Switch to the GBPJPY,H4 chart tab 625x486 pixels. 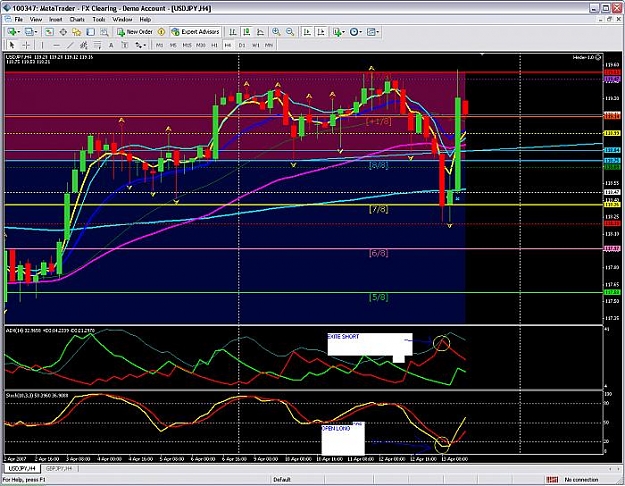[x=59, y=468]
